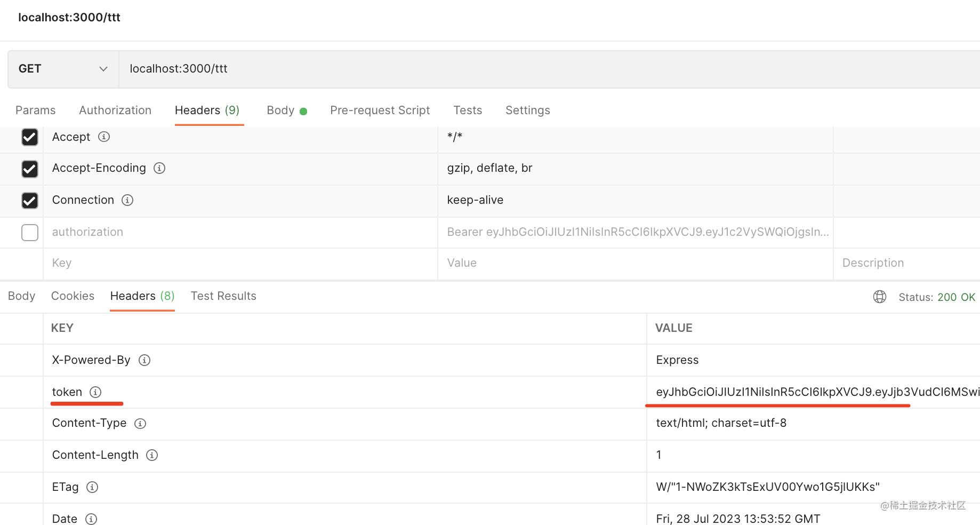The image size is (980, 525).
Task: Click info icon beside Accept-Encoding
Action: (159, 168)
